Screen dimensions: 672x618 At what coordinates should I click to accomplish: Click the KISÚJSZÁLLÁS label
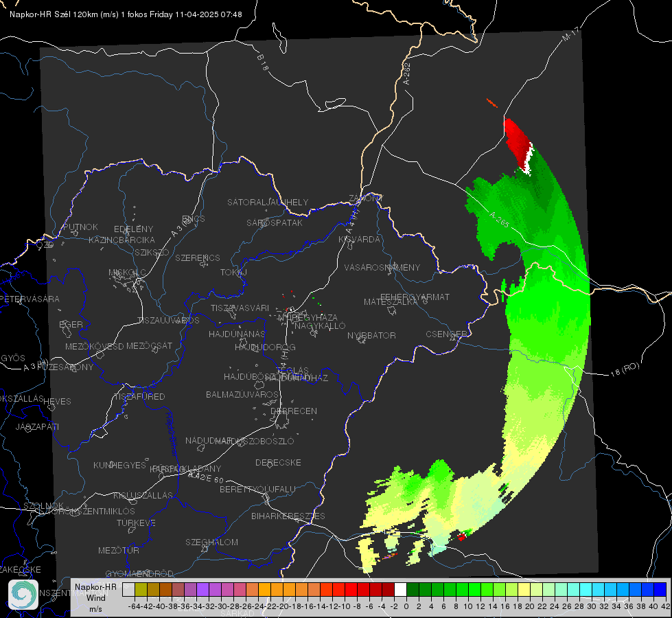click(x=143, y=496)
